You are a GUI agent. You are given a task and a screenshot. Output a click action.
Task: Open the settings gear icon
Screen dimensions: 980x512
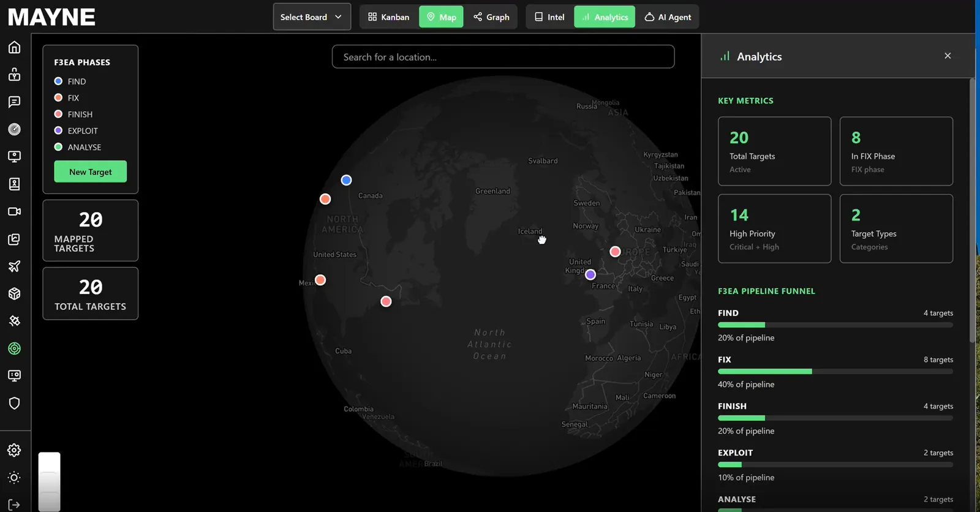point(14,450)
